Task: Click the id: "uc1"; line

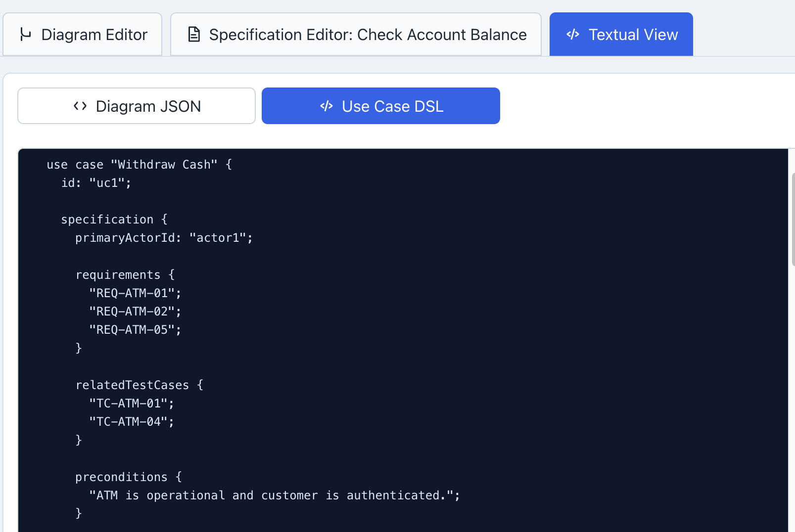Action: point(96,183)
